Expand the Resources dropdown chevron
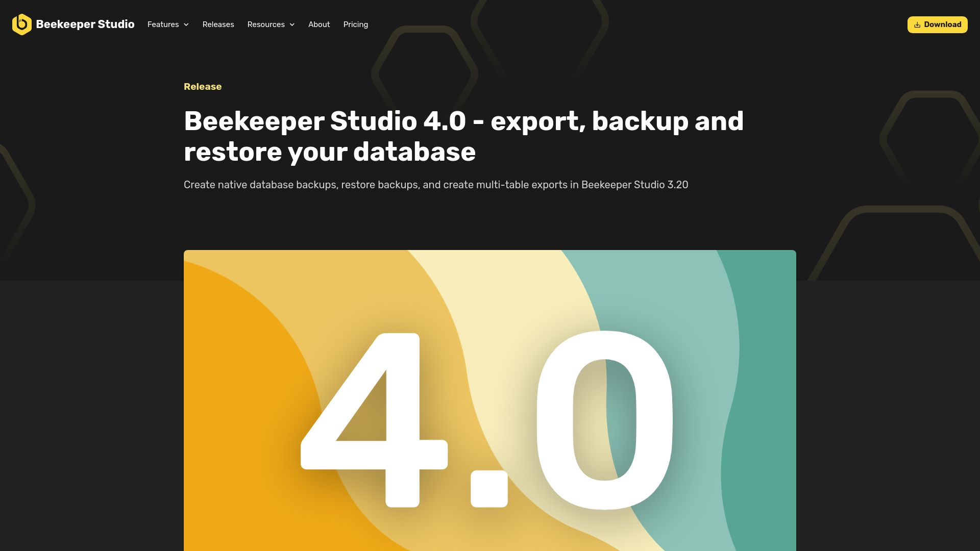The height and width of the screenshot is (551, 980). point(292,24)
